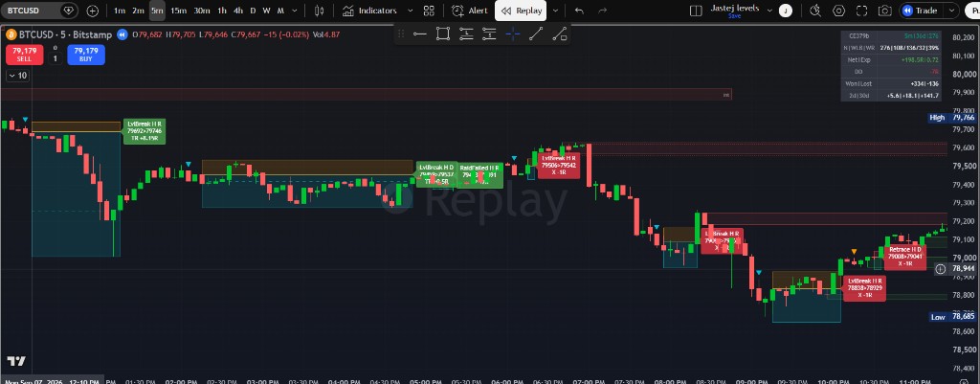The image size is (980, 384).
Task: Click the green LvlBreak 79692>79746 trade label
Action: (x=145, y=130)
